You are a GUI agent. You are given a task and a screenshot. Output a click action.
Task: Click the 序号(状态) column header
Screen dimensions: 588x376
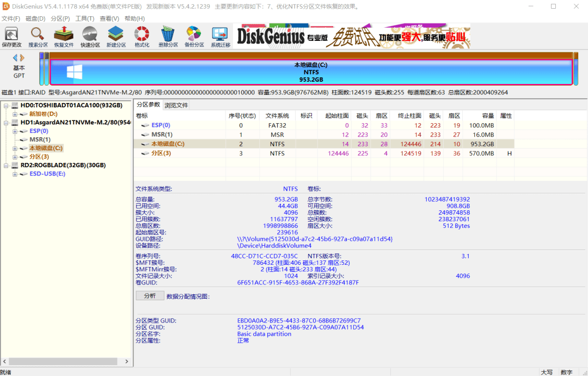[242, 116]
